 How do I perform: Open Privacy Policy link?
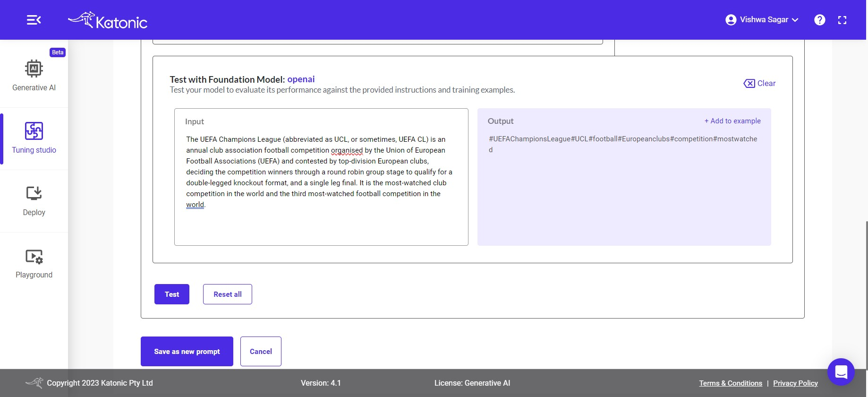point(795,383)
